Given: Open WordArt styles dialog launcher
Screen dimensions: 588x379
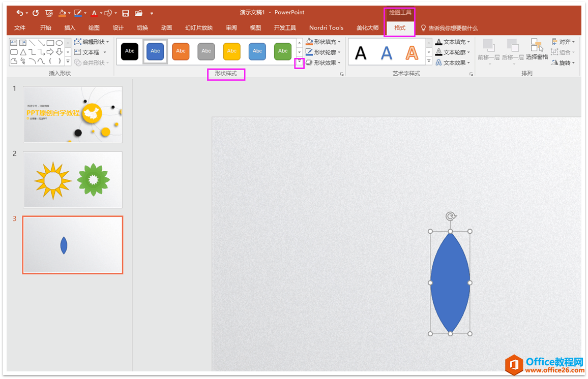Looking at the screenshot, I should pyautogui.click(x=471, y=74).
